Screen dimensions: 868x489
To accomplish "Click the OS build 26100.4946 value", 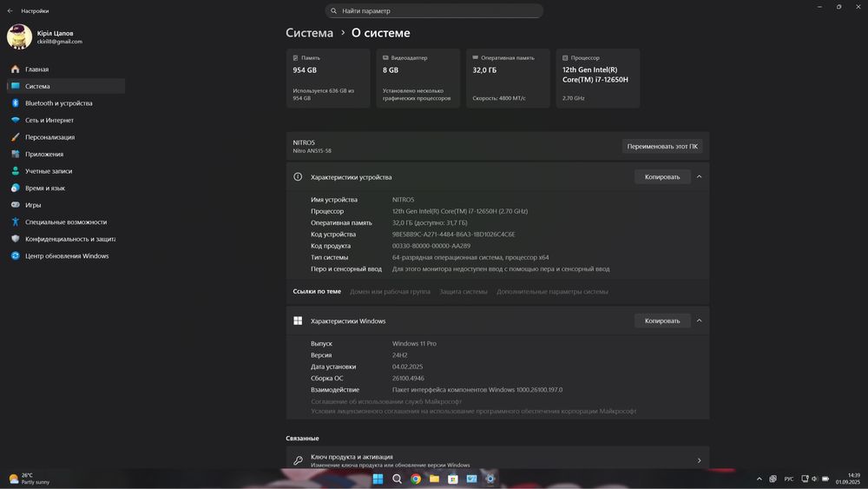I will tap(408, 378).
